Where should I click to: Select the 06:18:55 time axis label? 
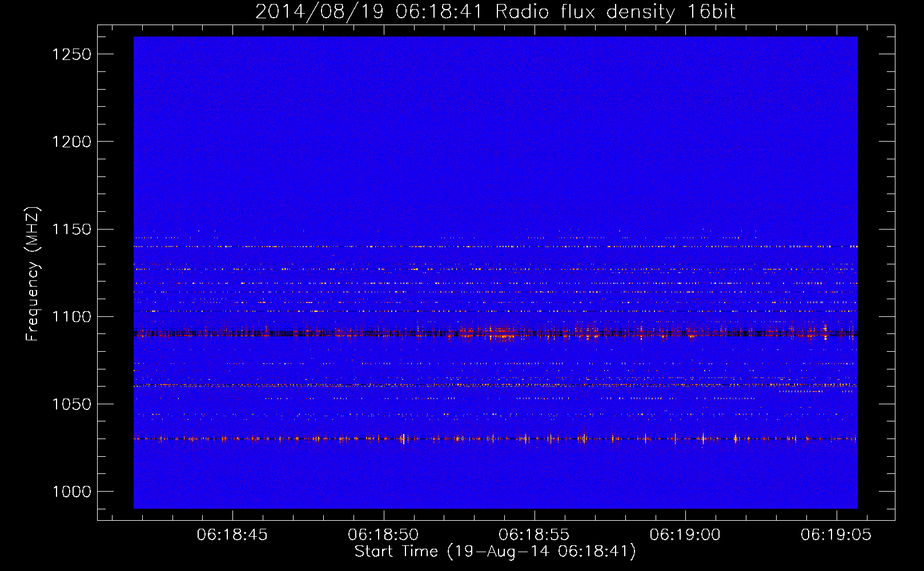534,535
